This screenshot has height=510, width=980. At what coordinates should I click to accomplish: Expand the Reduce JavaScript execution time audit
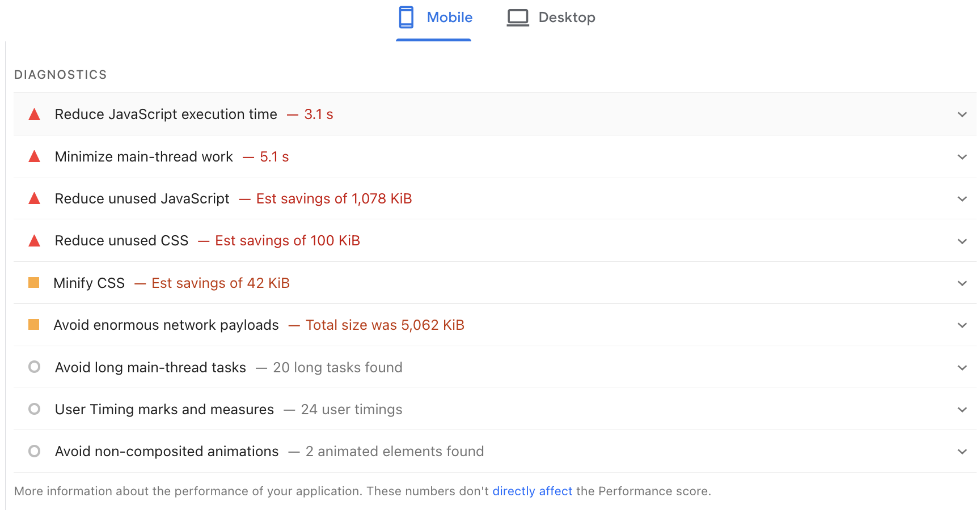tap(962, 114)
